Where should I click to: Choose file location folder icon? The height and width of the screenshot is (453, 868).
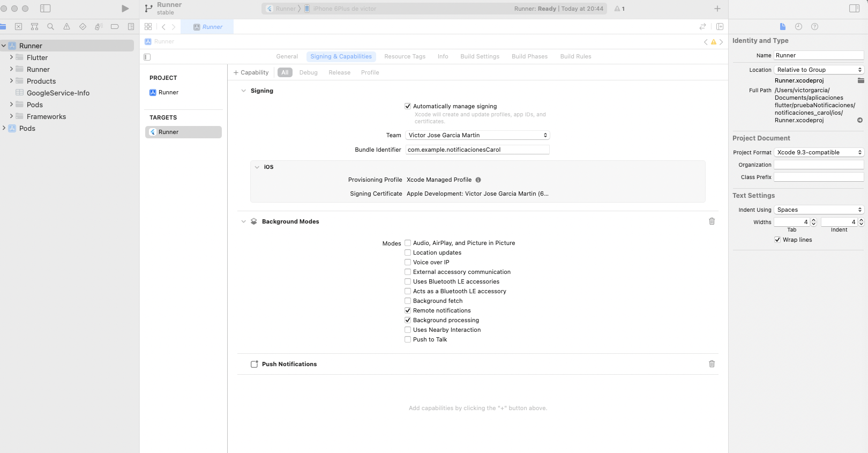click(x=860, y=80)
